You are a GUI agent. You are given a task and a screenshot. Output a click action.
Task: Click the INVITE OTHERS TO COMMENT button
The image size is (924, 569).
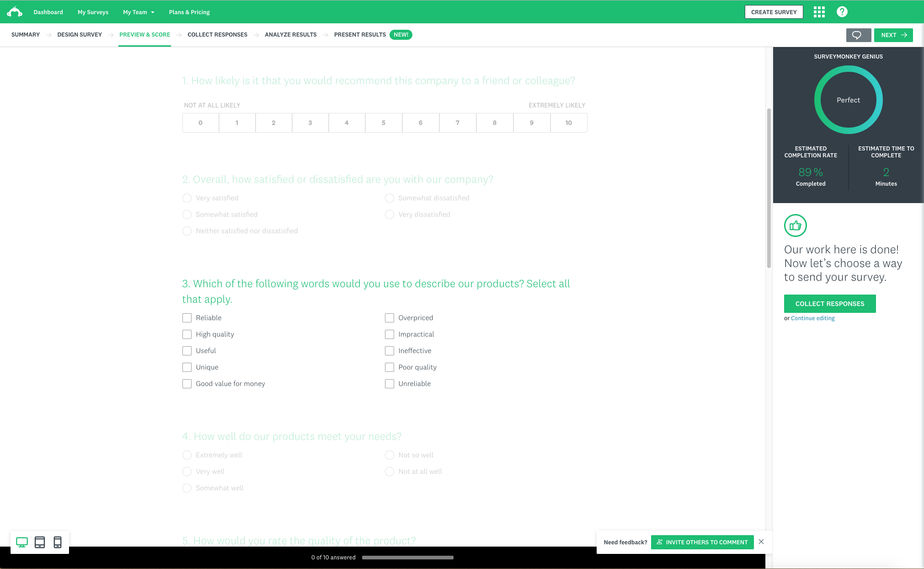(x=702, y=542)
